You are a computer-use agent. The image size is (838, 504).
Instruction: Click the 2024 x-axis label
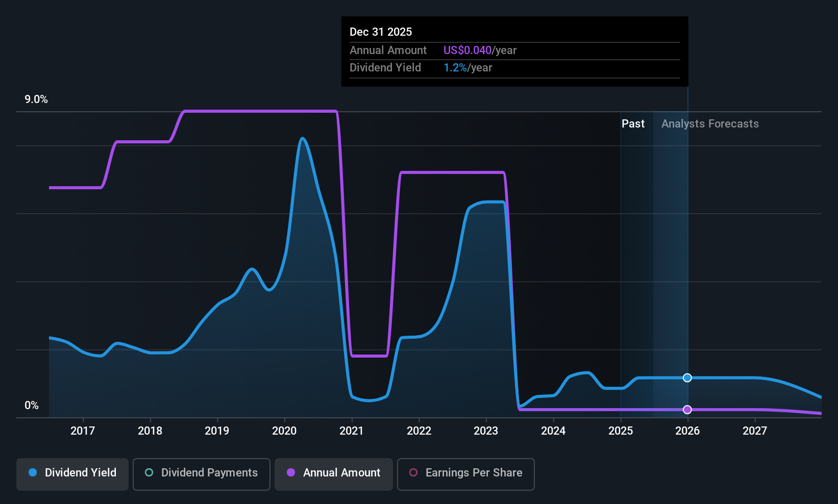pyautogui.click(x=553, y=431)
